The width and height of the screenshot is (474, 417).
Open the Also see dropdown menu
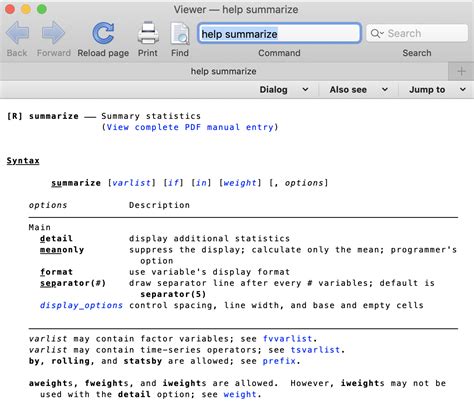(359, 90)
